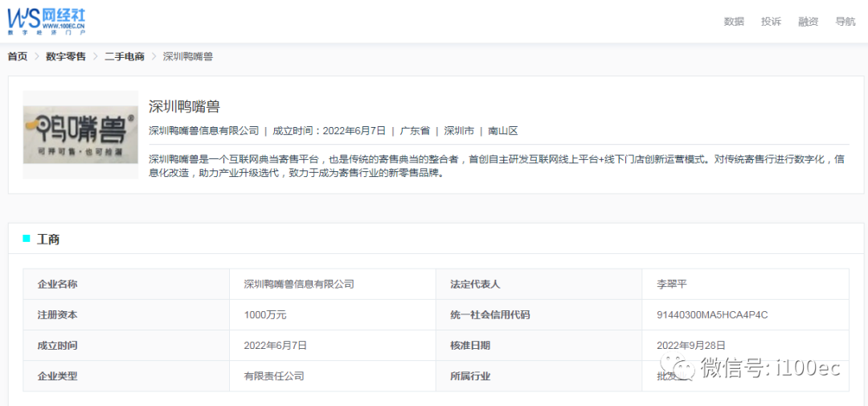Open 数字零售 breadcrumb link

tap(66, 56)
